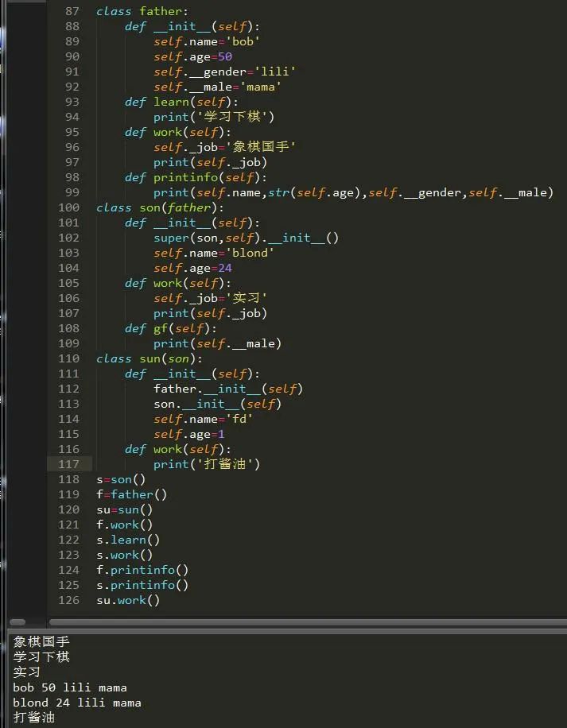567x728 pixels.
Task: Click 'def printinfo(self):' method header
Action: click(x=196, y=177)
